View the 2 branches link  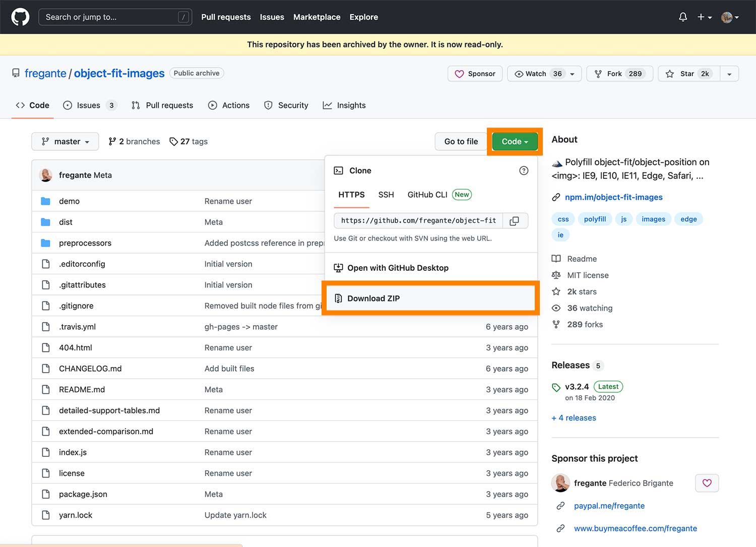tap(134, 142)
